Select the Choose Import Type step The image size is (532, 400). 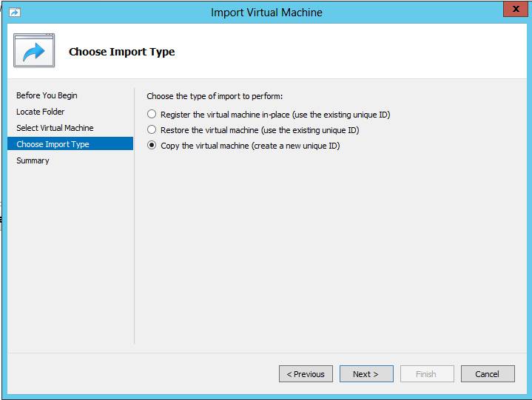(x=70, y=143)
